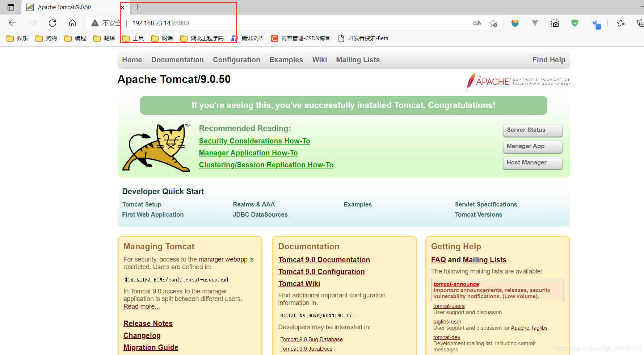The image size is (644, 355).
Task: Open the 编程 bookmarks folder
Action: 75,38
